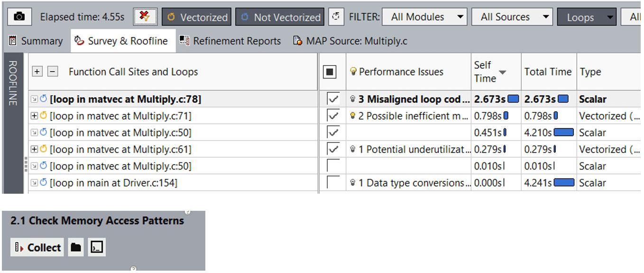Check the checkbox for the Driver.c:154 loop
Screen dimensions: 644x273
point(334,183)
